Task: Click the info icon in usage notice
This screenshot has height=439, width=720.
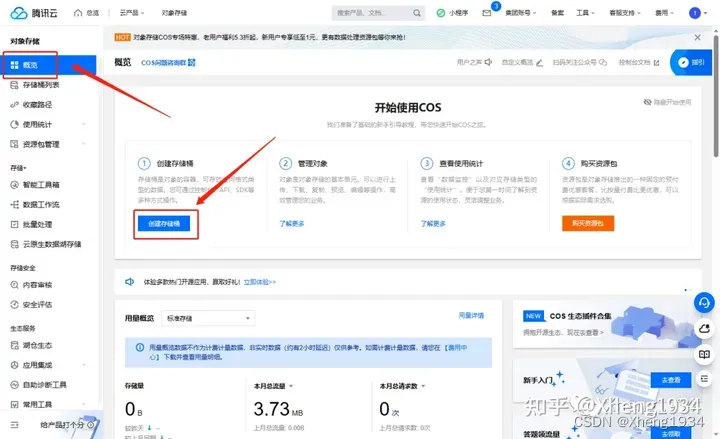Action: pyautogui.click(x=140, y=347)
